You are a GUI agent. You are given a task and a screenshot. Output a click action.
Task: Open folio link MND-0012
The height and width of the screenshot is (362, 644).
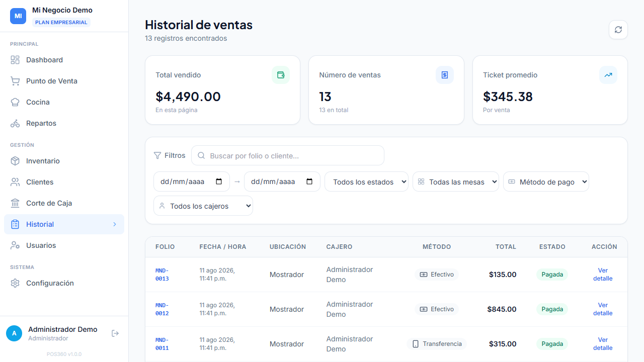click(162, 309)
